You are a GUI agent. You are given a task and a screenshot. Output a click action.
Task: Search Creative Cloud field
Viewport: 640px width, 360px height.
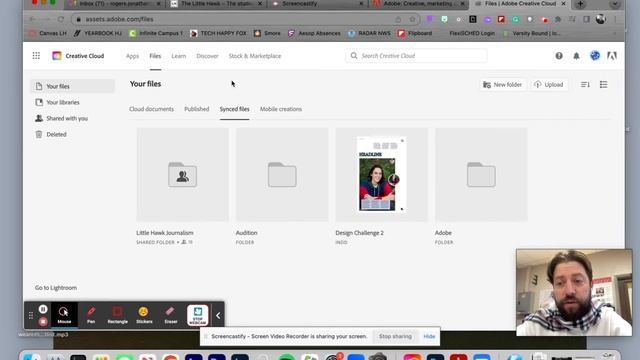pyautogui.click(x=416, y=56)
